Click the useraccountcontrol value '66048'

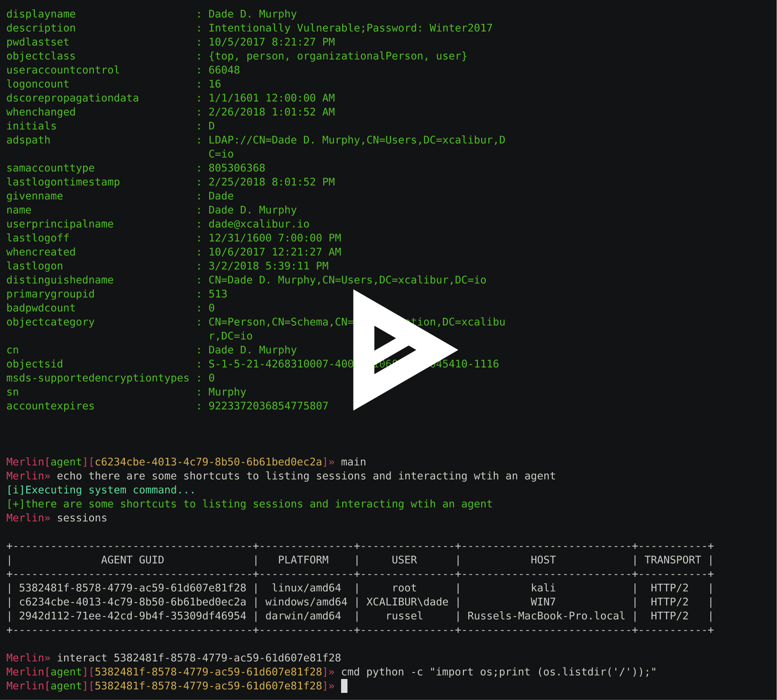(224, 70)
